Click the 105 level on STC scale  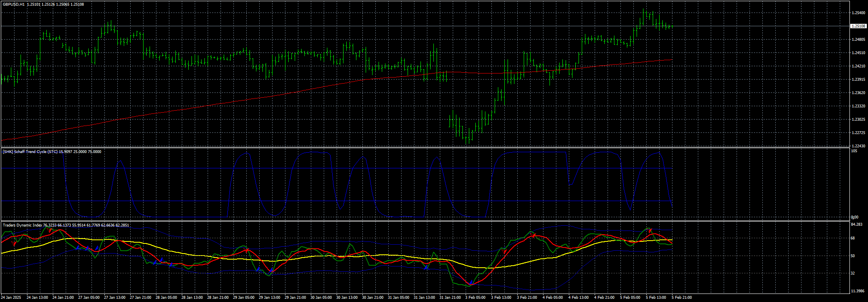click(854, 151)
